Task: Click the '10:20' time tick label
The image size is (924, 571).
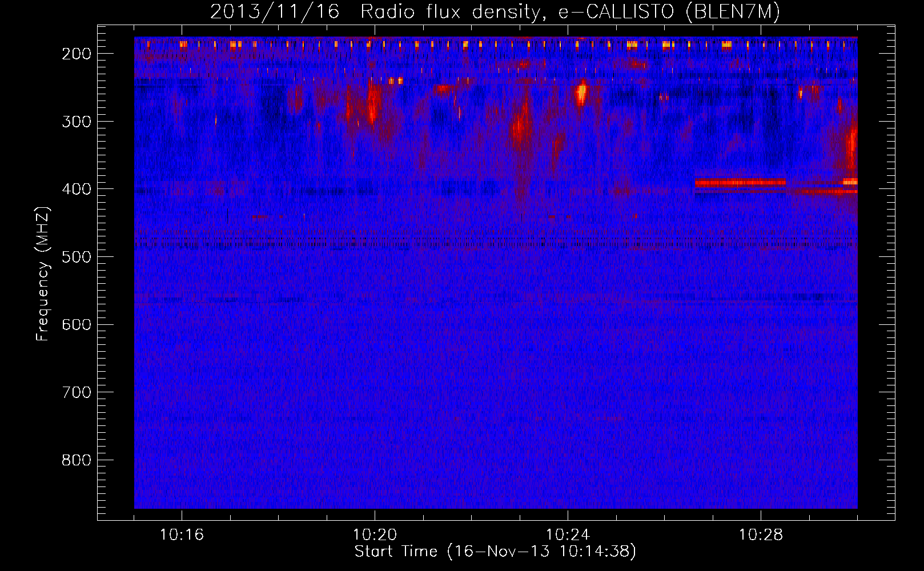Action: coord(375,535)
